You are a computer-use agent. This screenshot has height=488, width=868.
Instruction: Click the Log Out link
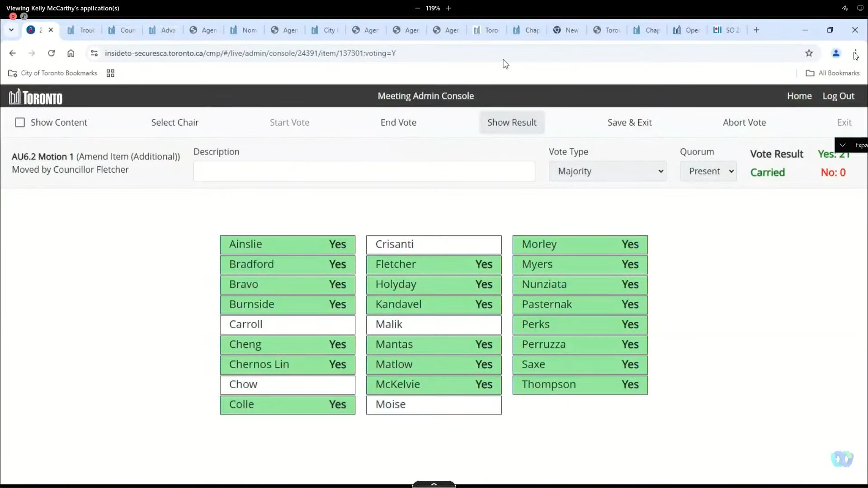point(838,96)
